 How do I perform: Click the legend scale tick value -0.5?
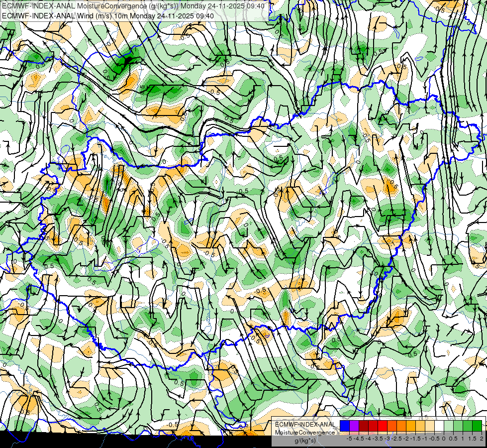point(434,439)
